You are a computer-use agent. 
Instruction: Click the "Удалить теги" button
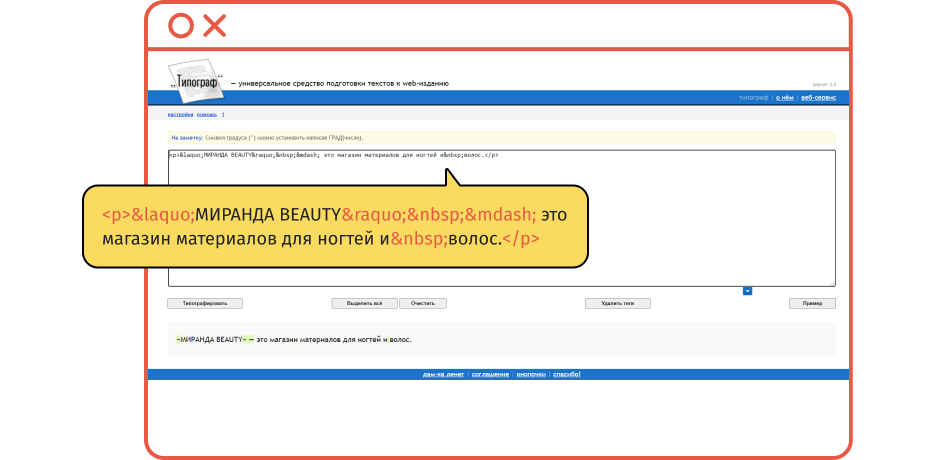pyautogui.click(x=618, y=304)
